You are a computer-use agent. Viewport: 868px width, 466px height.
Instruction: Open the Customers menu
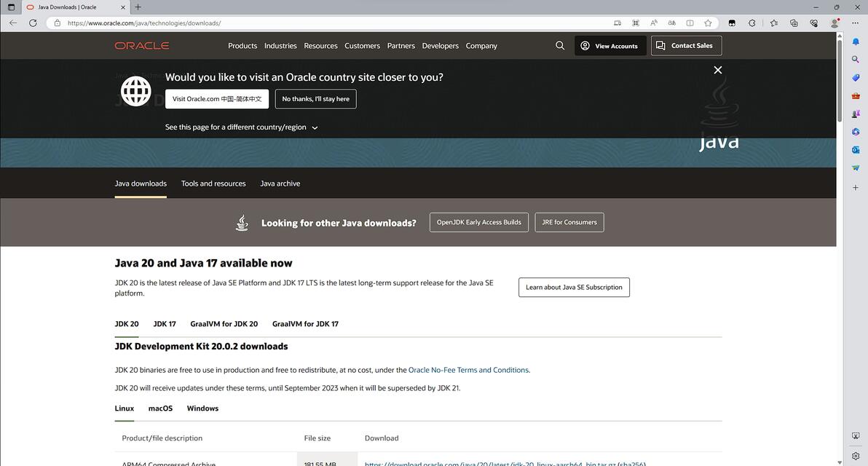click(362, 45)
